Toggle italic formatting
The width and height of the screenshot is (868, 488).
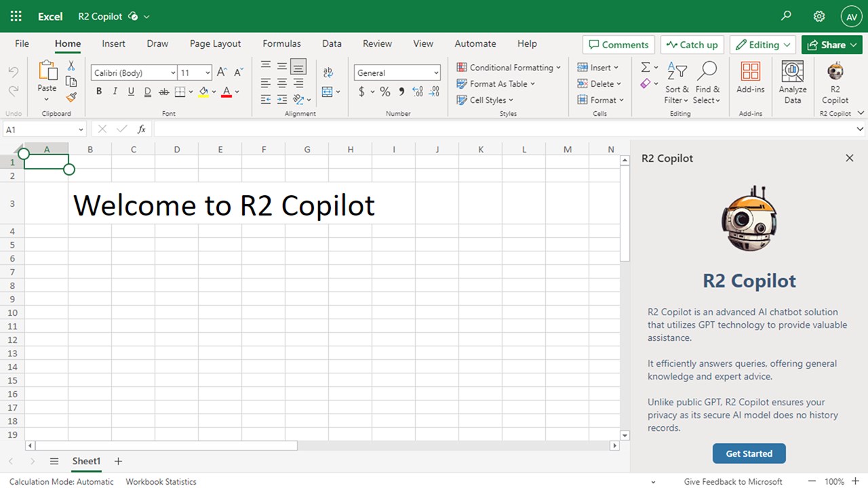(x=115, y=91)
